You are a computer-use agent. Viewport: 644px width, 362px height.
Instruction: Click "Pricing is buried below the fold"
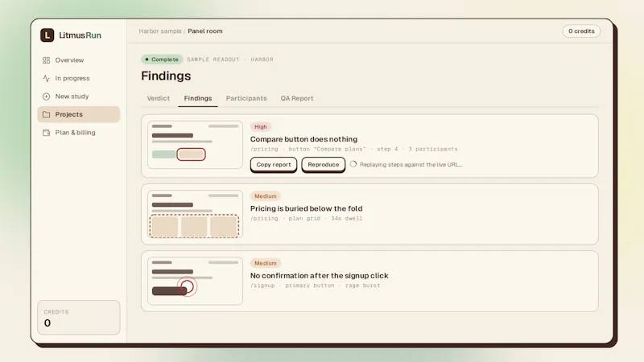tap(307, 208)
